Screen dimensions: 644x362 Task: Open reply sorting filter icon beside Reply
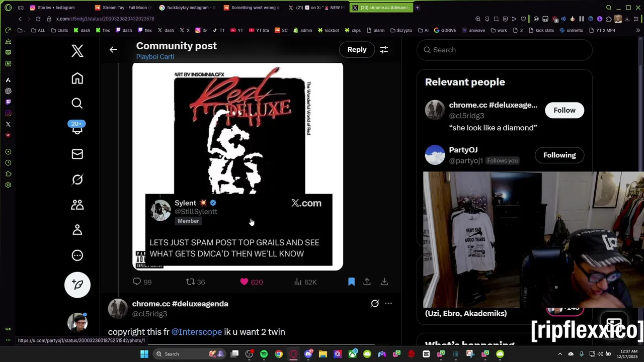tap(384, 50)
